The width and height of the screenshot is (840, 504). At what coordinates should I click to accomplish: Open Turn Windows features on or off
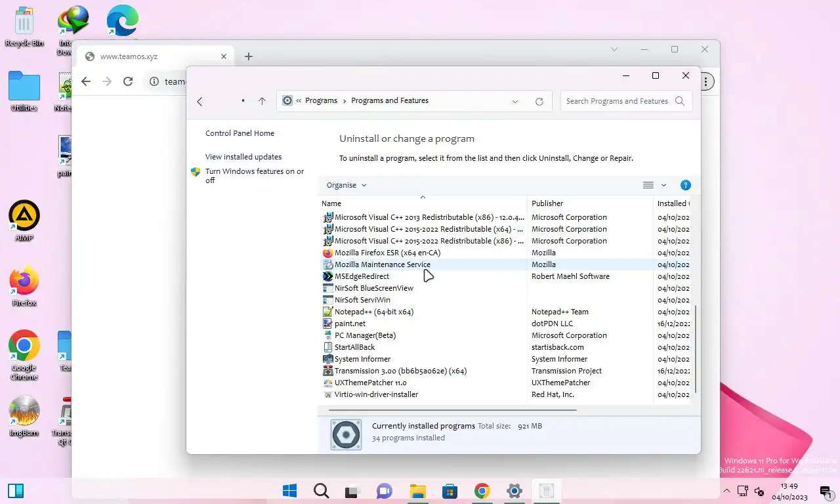pyautogui.click(x=255, y=176)
